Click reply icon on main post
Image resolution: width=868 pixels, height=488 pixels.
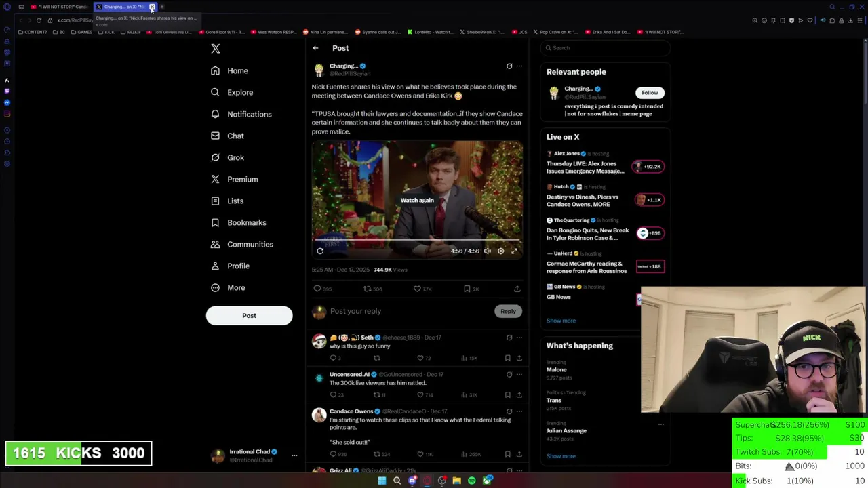pyautogui.click(x=317, y=289)
